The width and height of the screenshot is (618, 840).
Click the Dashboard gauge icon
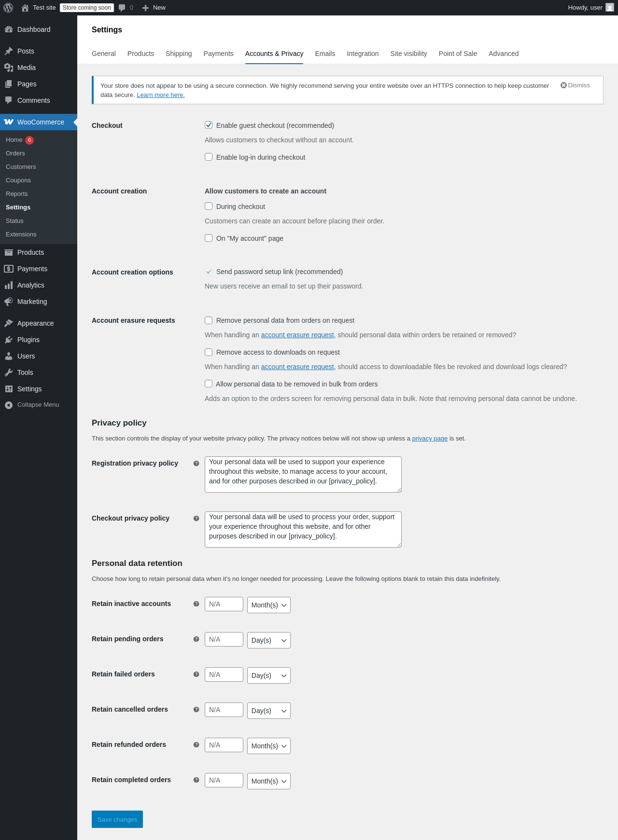[x=9, y=29]
